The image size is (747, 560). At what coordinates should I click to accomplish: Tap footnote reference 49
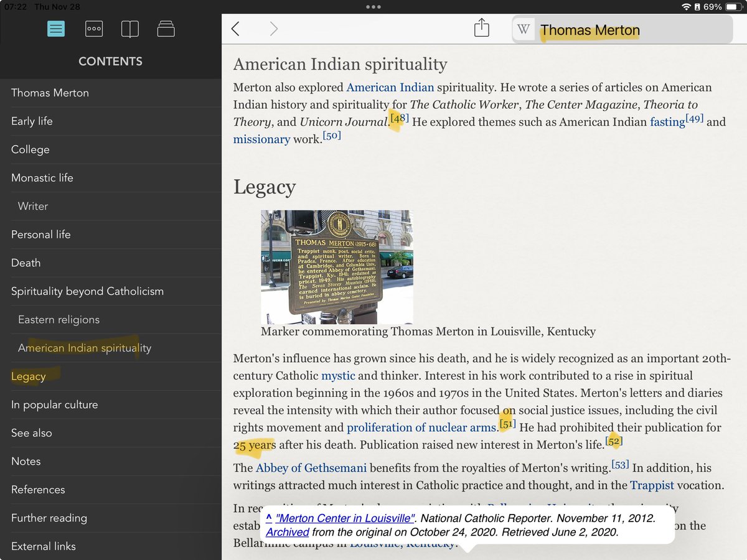(695, 118)
